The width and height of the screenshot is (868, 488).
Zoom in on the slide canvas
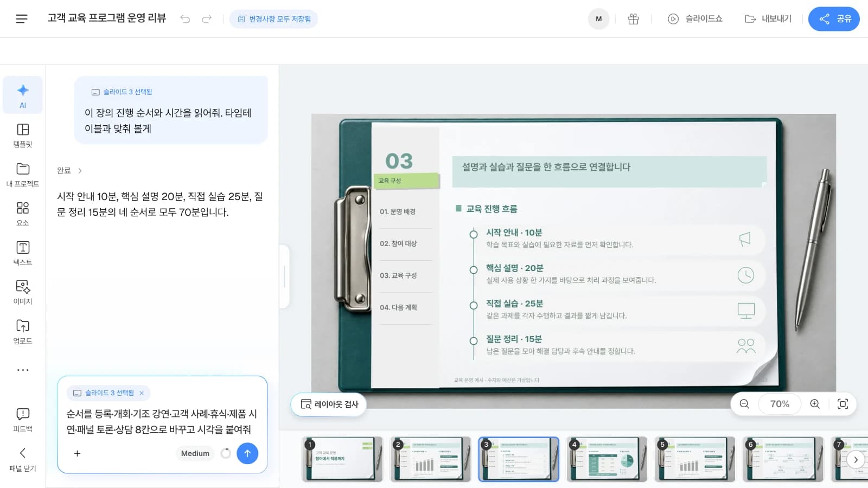click(x=815, y=404)
